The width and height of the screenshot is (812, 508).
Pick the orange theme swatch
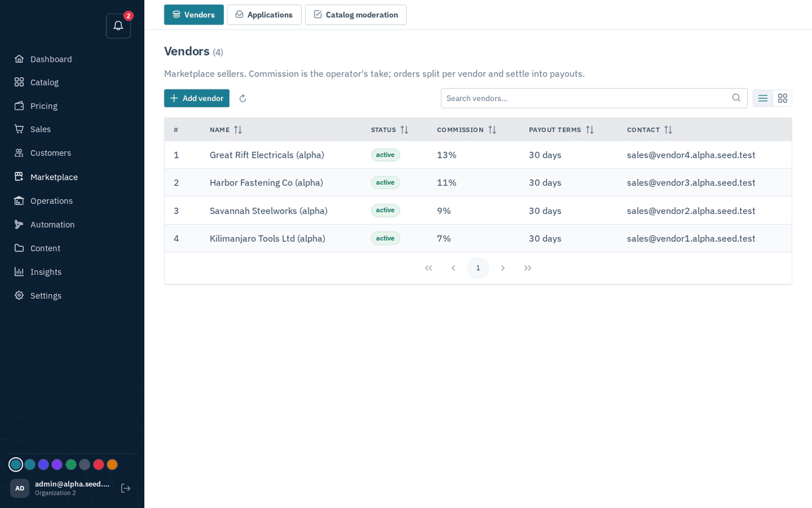coord(112,465)
